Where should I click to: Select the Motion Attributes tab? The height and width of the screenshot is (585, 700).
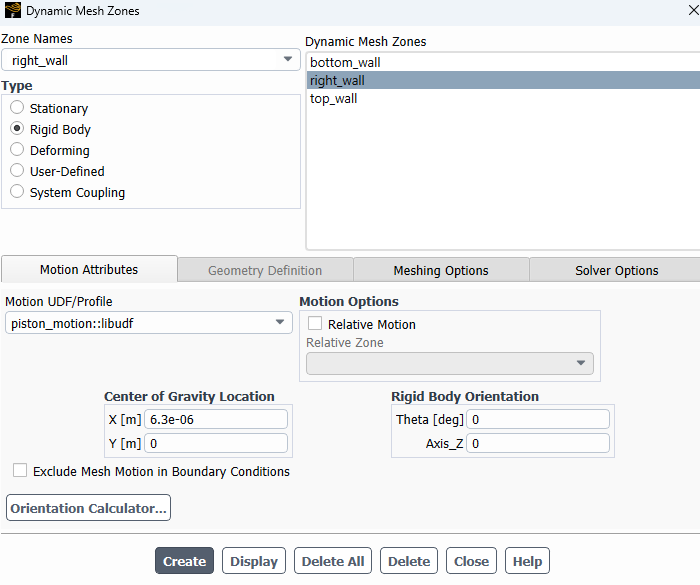click(89, 269)
